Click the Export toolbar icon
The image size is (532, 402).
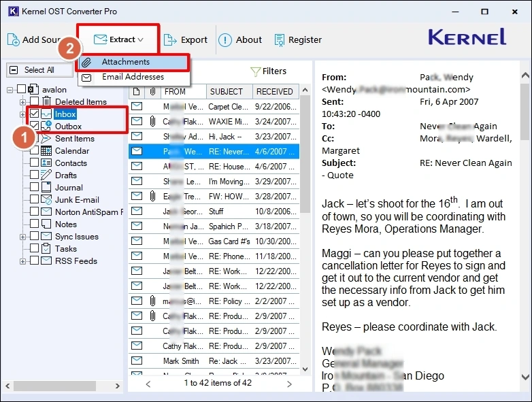pos(170,40)
